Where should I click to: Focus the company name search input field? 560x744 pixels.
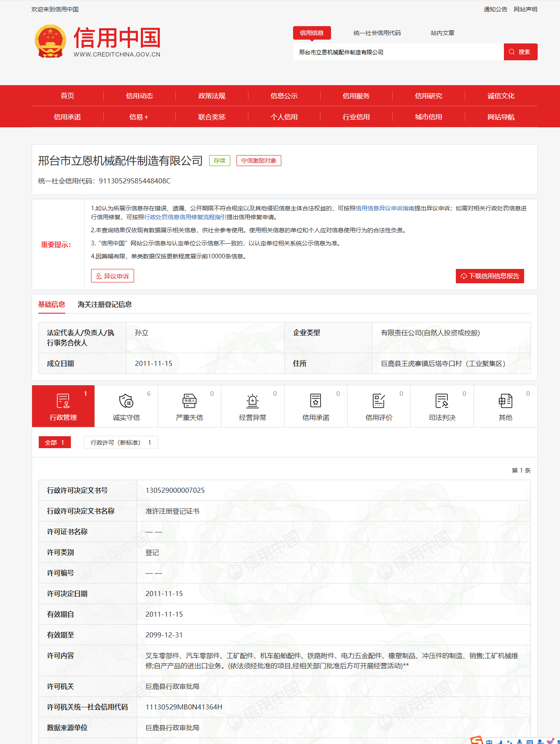click(x=398, y=52)
